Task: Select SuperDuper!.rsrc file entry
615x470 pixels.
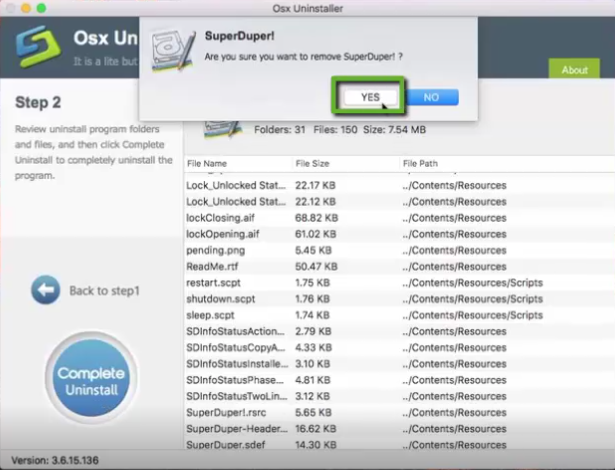Action: (399, 412)
